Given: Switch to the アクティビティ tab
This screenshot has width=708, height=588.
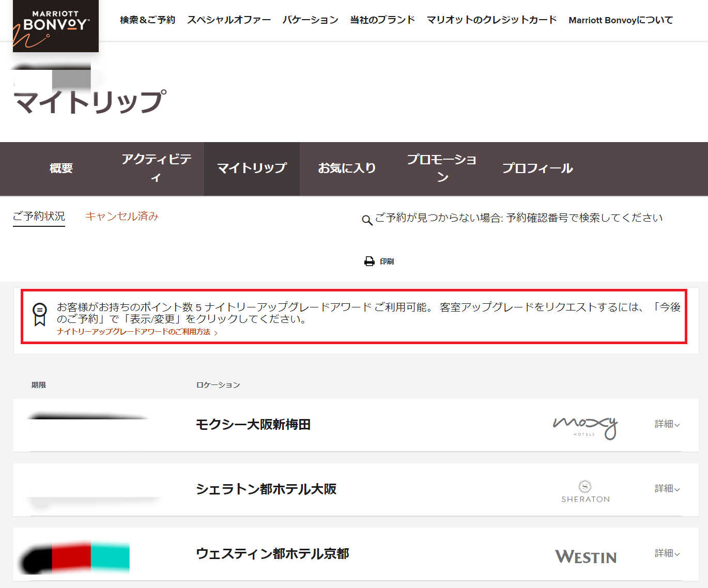Looking at the screenshot, I should 156,168.
